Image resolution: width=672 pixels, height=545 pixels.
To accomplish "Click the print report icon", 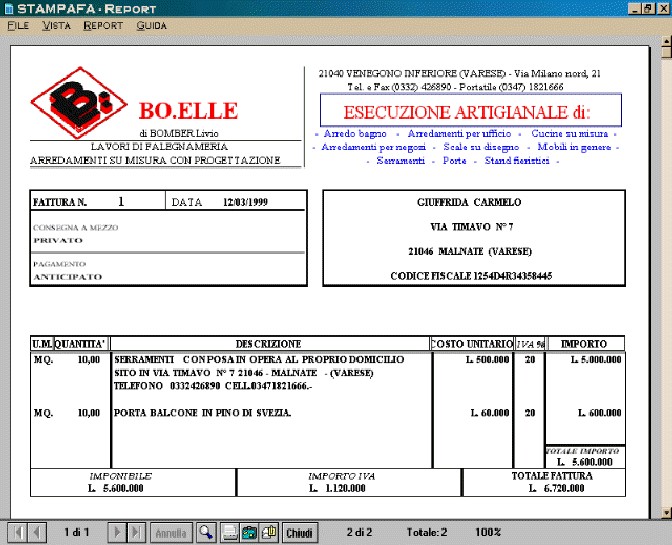I will click(230, 533).
